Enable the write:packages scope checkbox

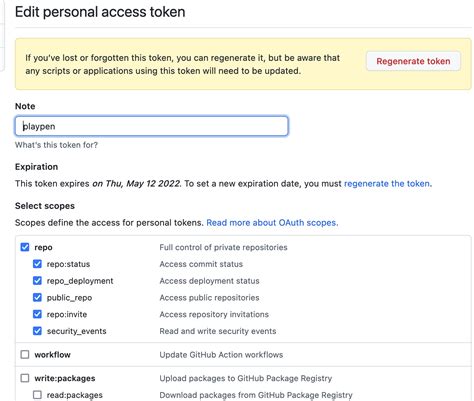click(25, 378)
